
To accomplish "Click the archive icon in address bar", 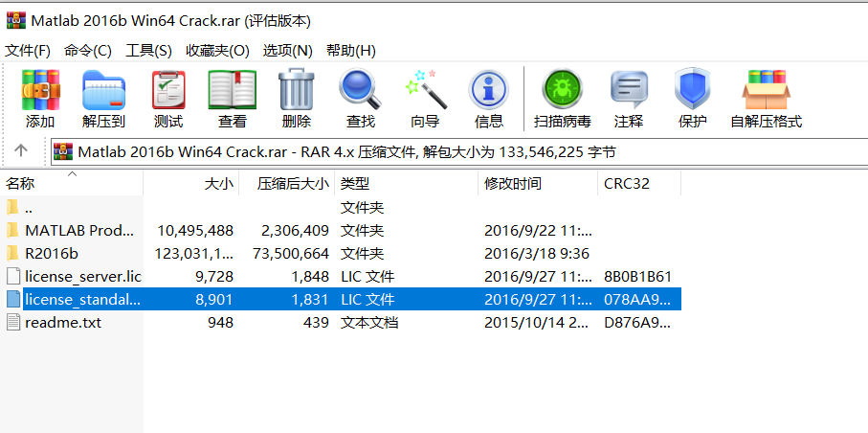I will (x=63, y=151).
